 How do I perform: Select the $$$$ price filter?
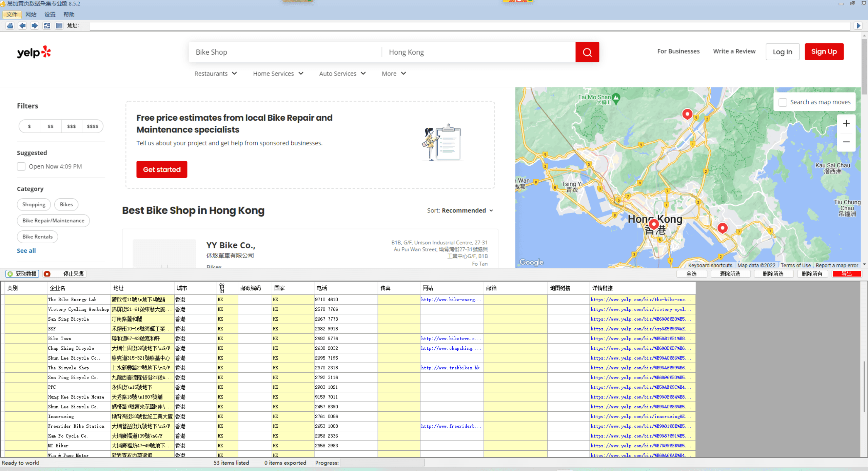click(93, 126)
